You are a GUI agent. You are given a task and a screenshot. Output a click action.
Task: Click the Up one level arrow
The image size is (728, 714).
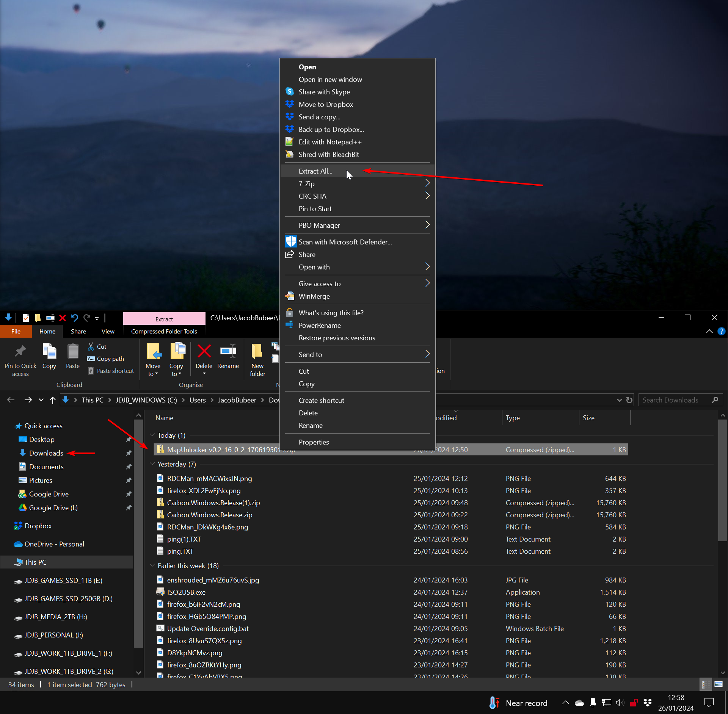click(x=53, y=400)
